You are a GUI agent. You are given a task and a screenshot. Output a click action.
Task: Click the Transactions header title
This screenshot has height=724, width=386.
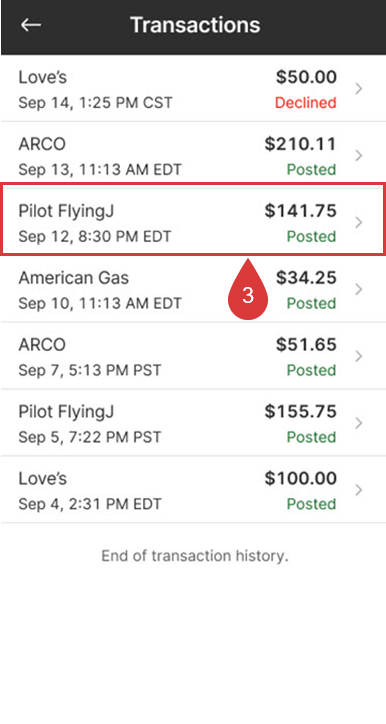pyautogui.click(x=195, y=24)
